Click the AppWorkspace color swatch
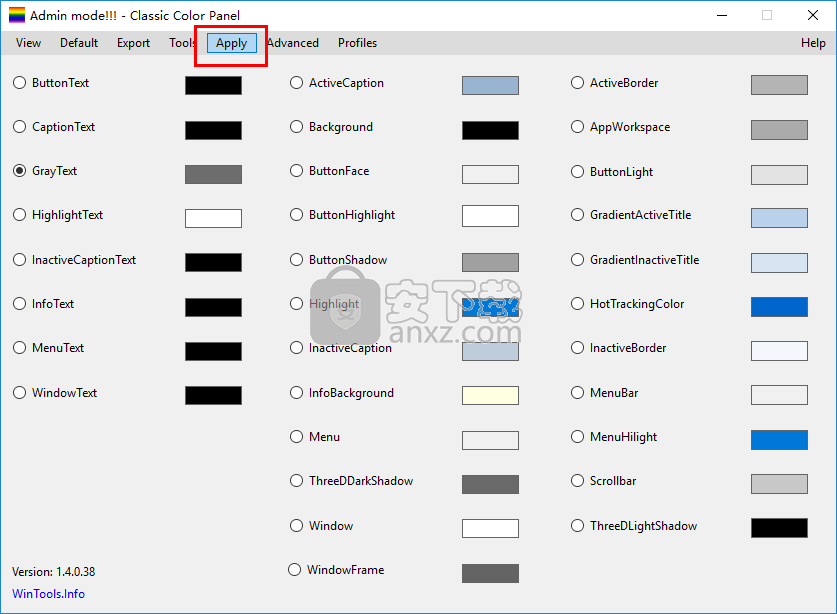837x614 pixels. 779,130
